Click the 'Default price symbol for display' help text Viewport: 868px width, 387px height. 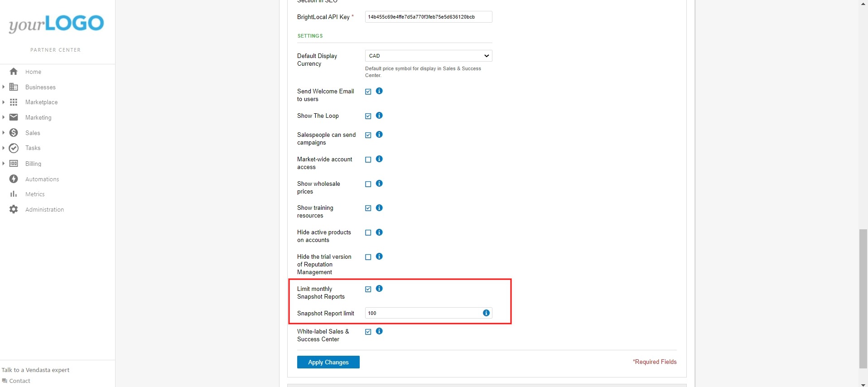click(423, 72)
